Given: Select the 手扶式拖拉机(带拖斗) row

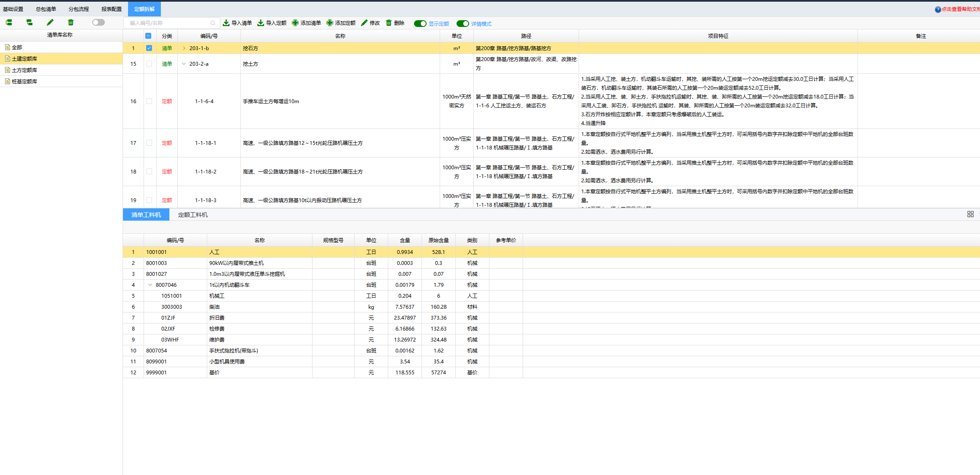Looking at the screenshot, I should [x=551, y=351].
